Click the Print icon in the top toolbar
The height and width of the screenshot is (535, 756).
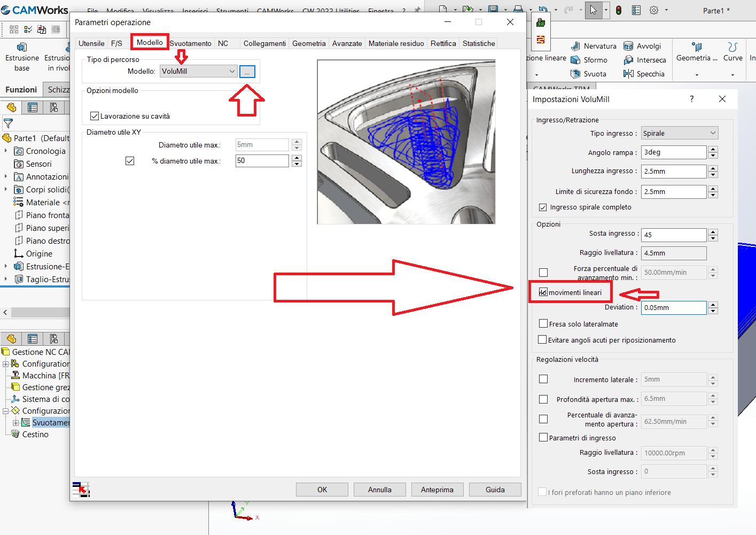(x=518, y=9)
